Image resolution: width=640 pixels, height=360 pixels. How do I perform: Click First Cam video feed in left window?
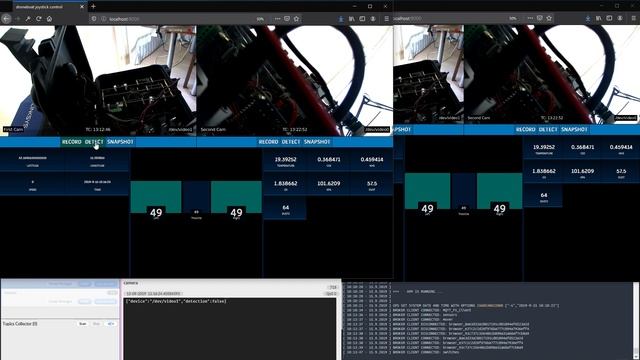pos(98,80)
